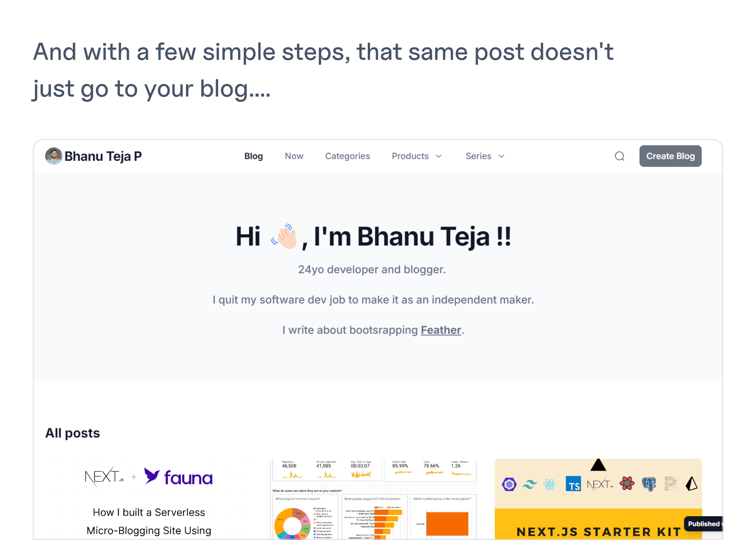Expand the Products dropdown menu
This screenshot has width=756, height=540.
[410, 156]
